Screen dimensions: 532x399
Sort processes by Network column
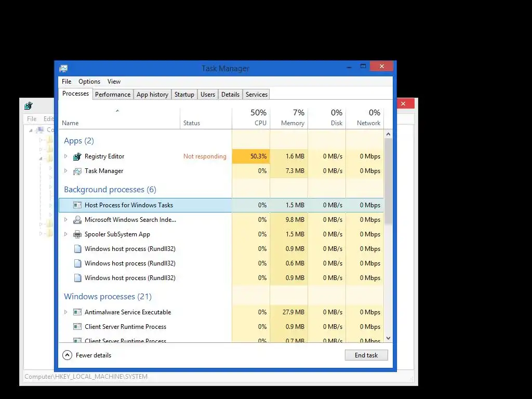[365, 118]
